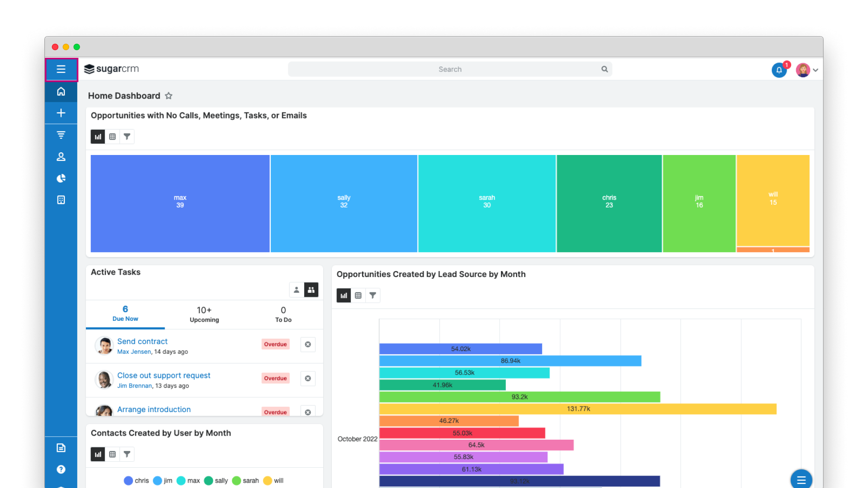Image resolution: width=868 pixels, height=488 pixels.
Task: Click the help question mark icon
Action: point(61,469)
